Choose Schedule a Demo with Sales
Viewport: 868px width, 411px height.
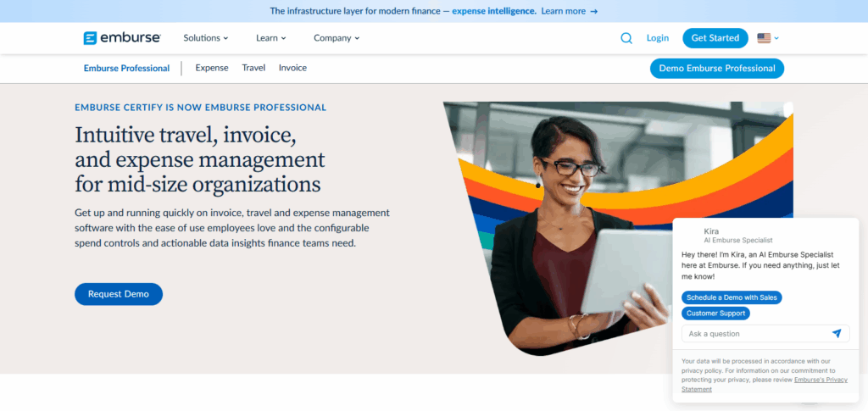pos(732,297)
